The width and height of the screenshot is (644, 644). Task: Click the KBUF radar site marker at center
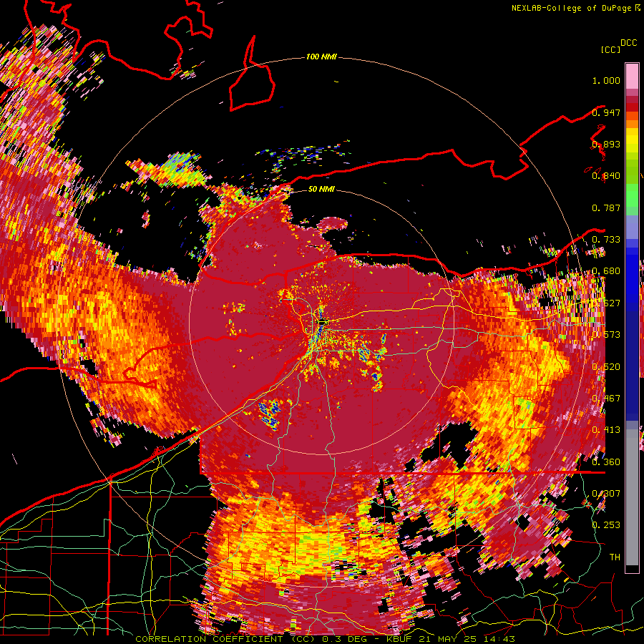[x=323, y=321]
